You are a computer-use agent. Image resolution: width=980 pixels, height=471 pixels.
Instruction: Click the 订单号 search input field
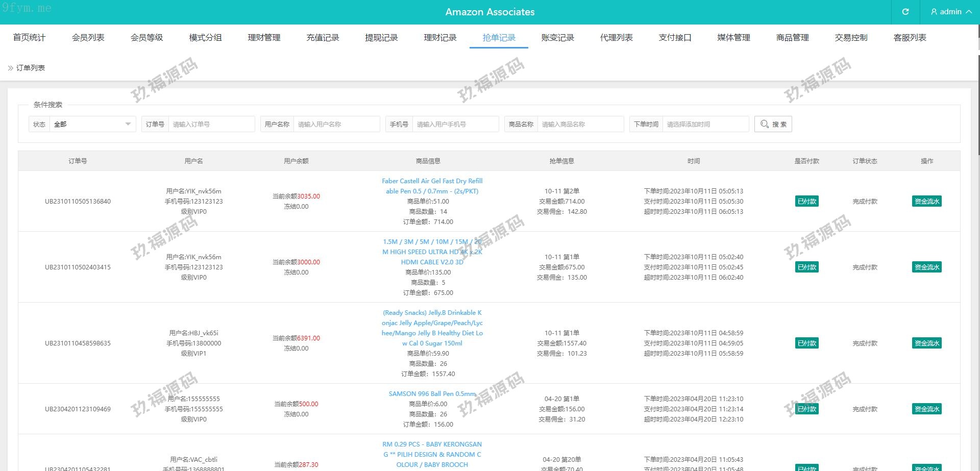(x=211, y=124)
